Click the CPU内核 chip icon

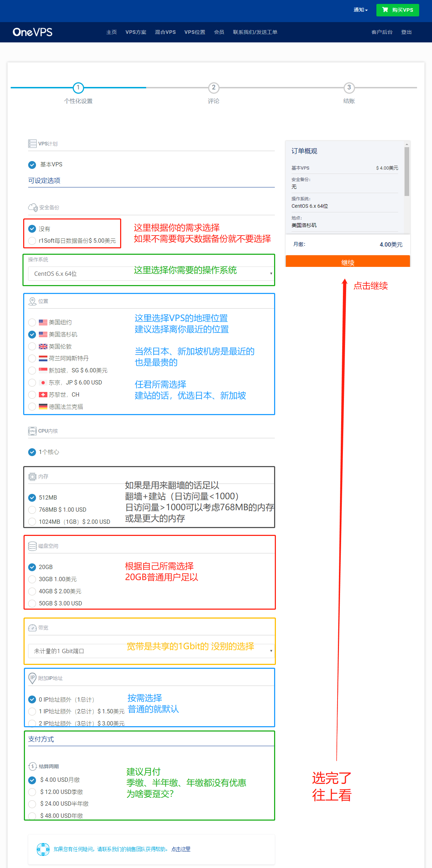(32, 431)
